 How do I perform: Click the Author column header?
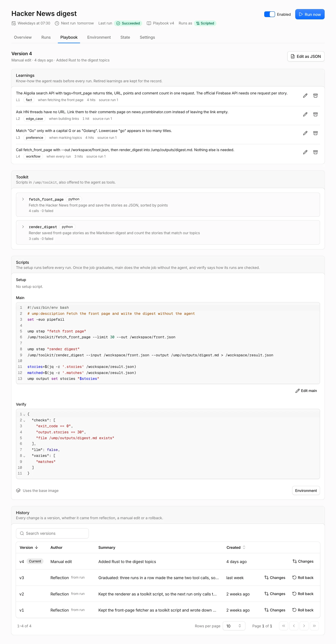[56, 547]
